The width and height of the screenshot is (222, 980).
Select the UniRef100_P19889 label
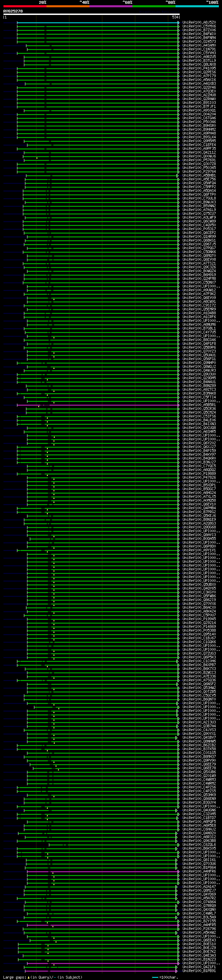199,473
